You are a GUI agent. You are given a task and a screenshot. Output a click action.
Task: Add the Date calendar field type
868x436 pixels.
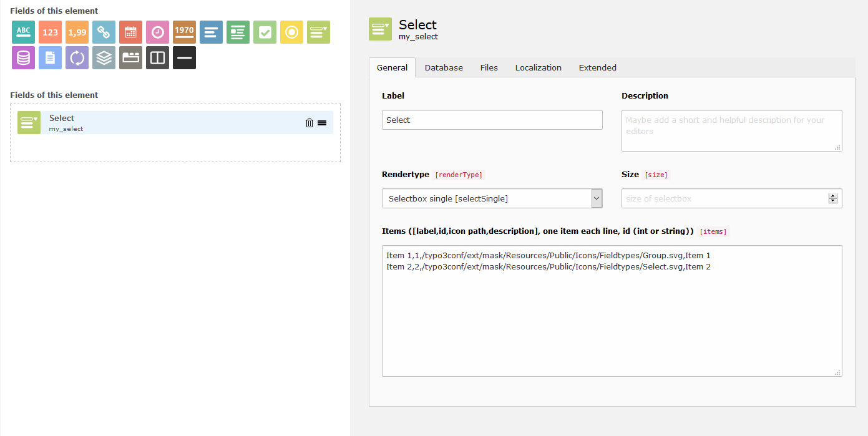tap(130, 32)
